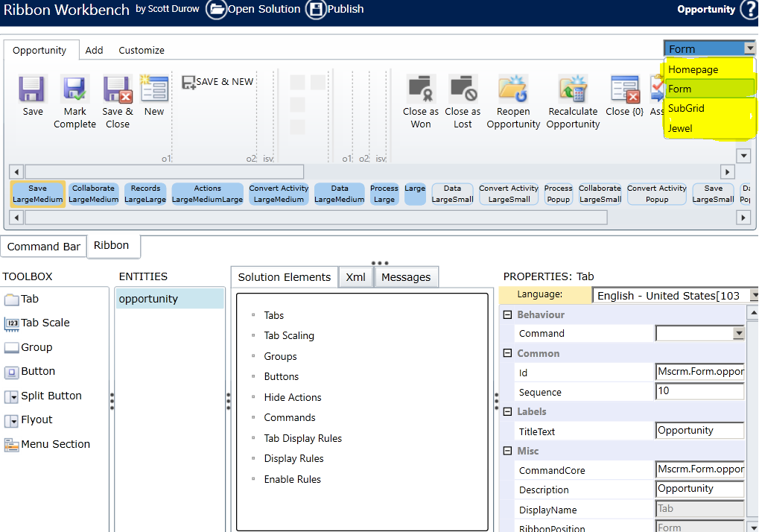Image resolution: width=759 pixels, height=532 pixels.
Task: Click the Recalculate Opportunity icon
Action: pyautogui.click(x=572, y=88)
